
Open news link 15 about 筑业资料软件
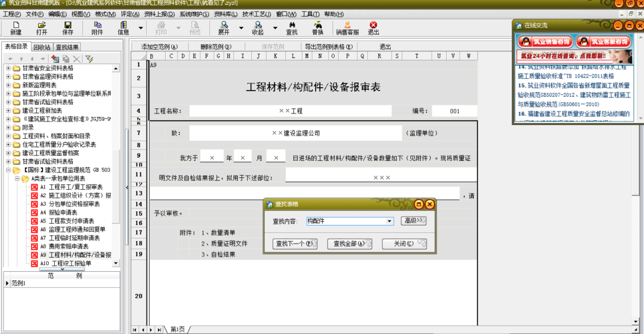pos(574,95)
